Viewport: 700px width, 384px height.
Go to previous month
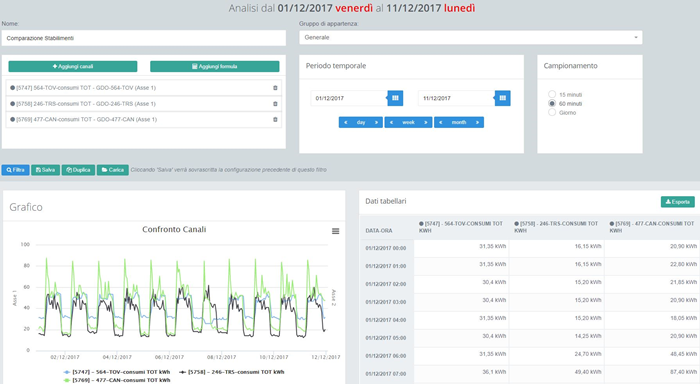point(441,122)
